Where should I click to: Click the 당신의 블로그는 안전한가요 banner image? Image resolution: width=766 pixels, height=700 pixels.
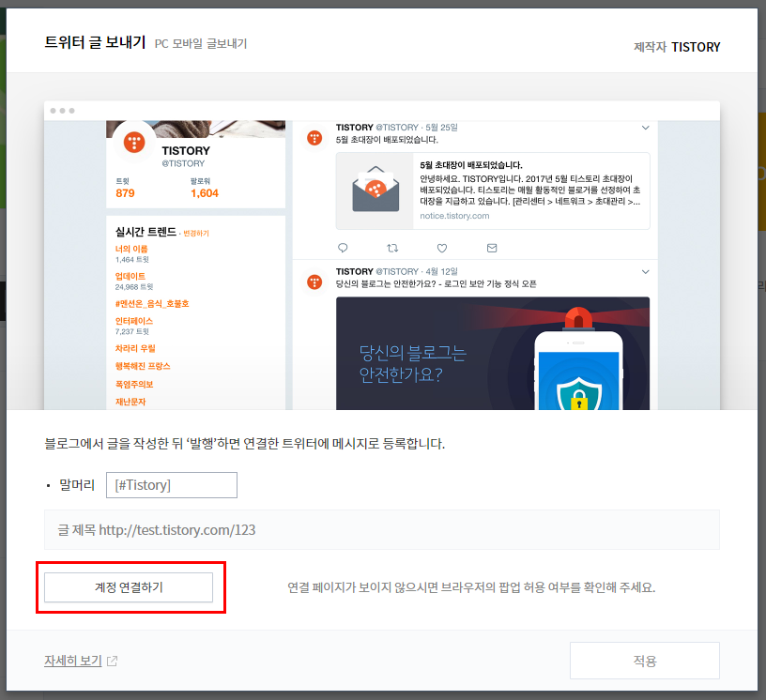click(493, 353)
